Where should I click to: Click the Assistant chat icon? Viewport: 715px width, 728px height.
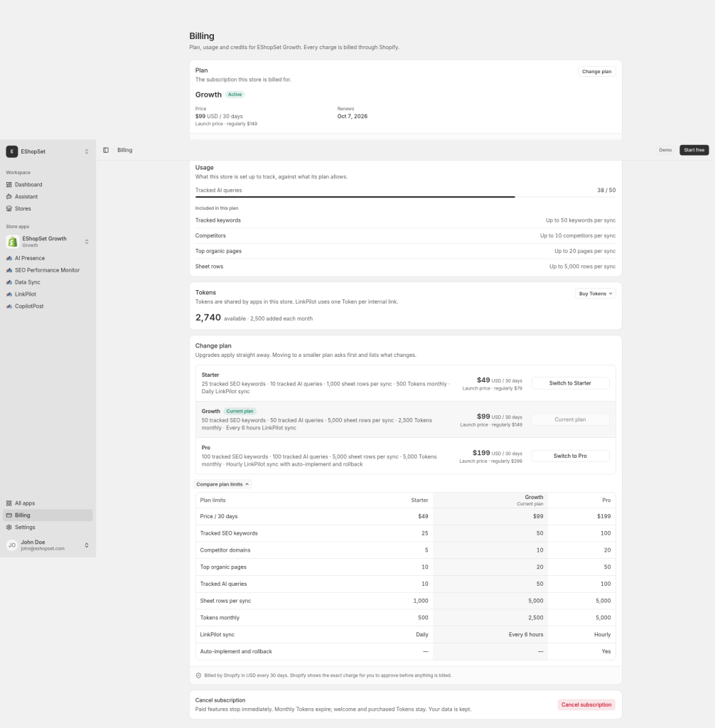9,196
